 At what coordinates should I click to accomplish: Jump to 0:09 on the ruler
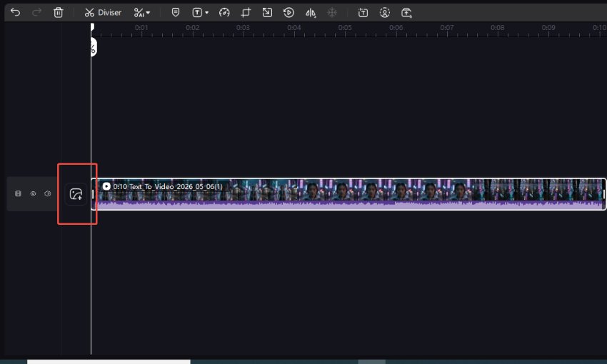pyautogui.click(x=548, y=28)
